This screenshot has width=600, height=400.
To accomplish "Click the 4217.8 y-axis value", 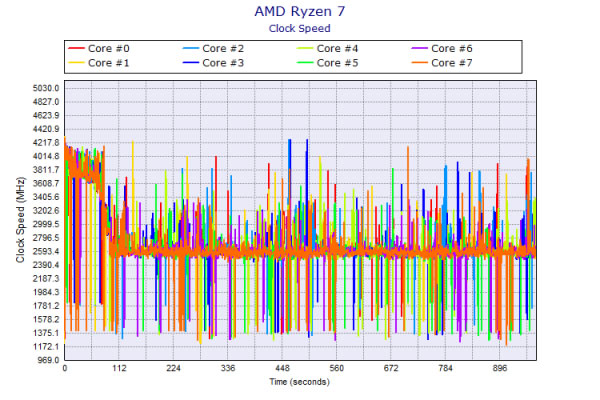I will 46,143.
